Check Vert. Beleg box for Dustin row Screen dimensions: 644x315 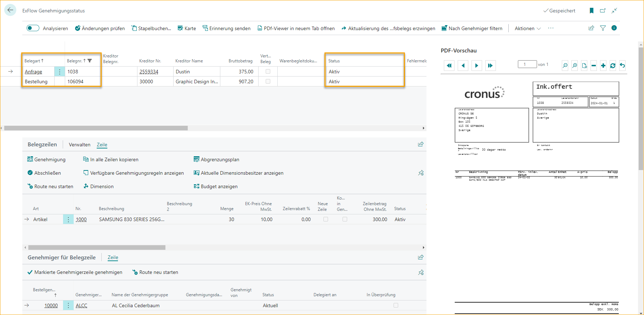tap(268, 72)
